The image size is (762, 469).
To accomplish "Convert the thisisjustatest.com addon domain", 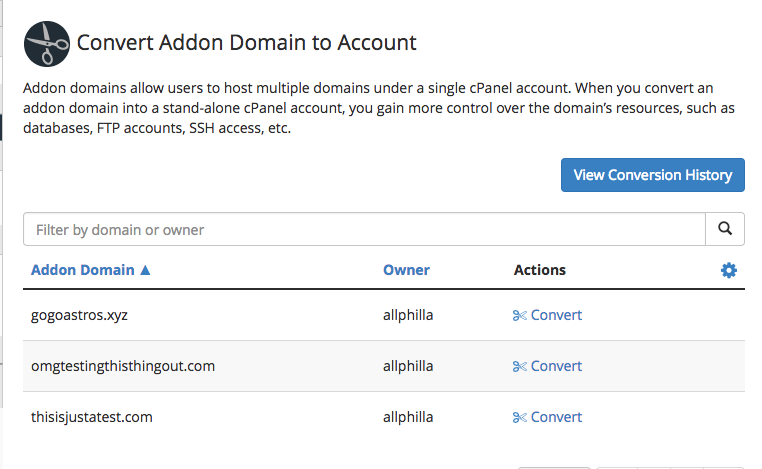I will 556,417.
